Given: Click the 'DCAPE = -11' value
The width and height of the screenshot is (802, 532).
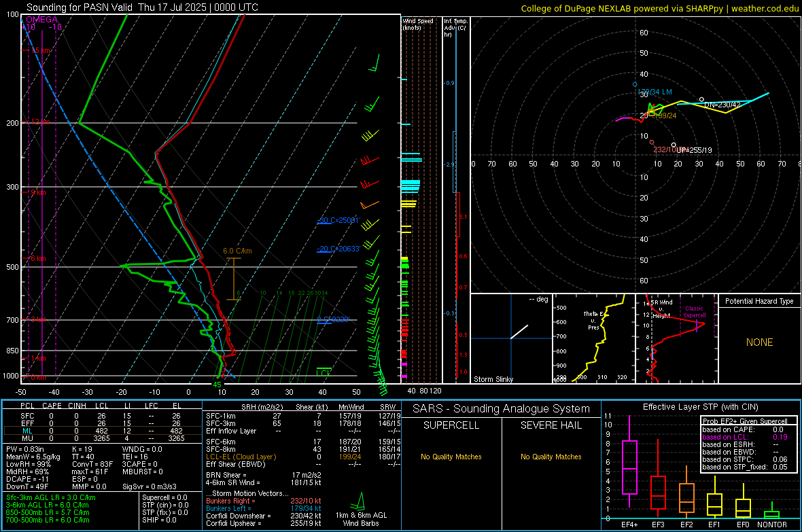Looking at the screenshot, I should [x=28, y=479].
